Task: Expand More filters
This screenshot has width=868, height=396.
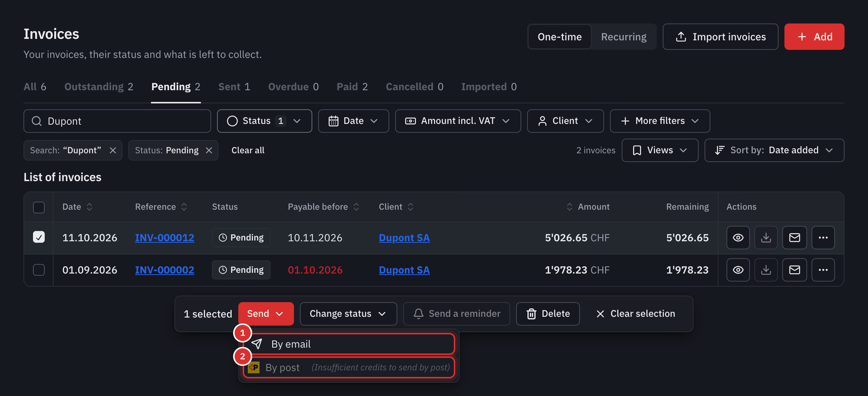Action: (x=660, y=121)
